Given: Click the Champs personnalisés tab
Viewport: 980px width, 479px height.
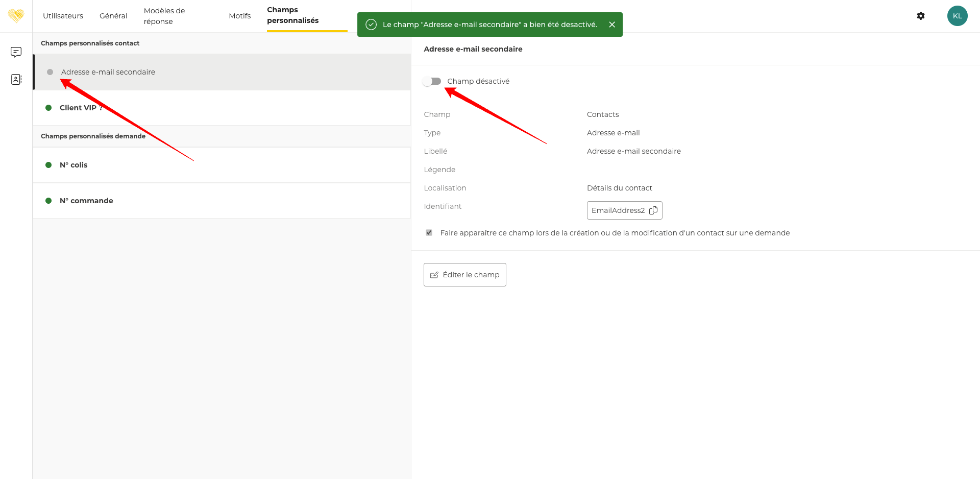Looking at the screenshot, I should coord(292,15).
